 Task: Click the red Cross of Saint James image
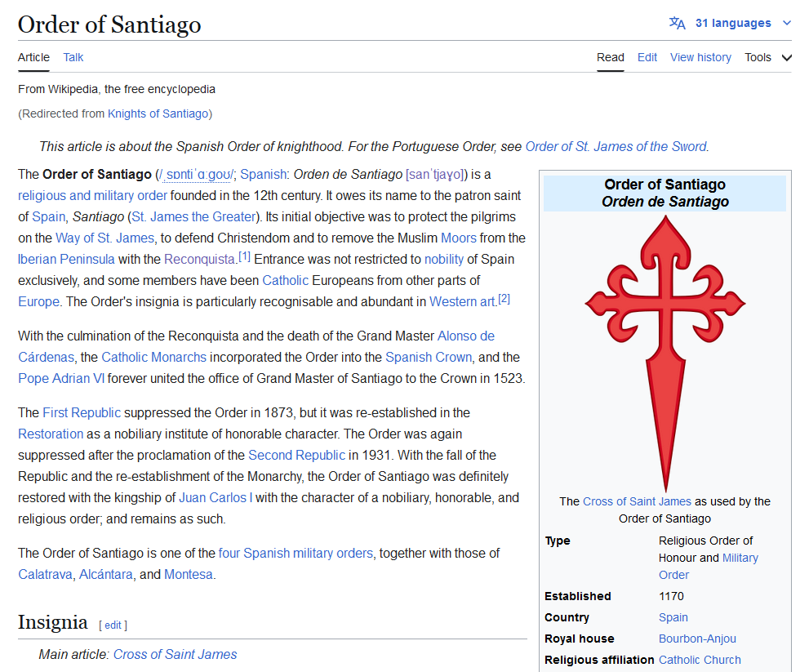point(664,353)
